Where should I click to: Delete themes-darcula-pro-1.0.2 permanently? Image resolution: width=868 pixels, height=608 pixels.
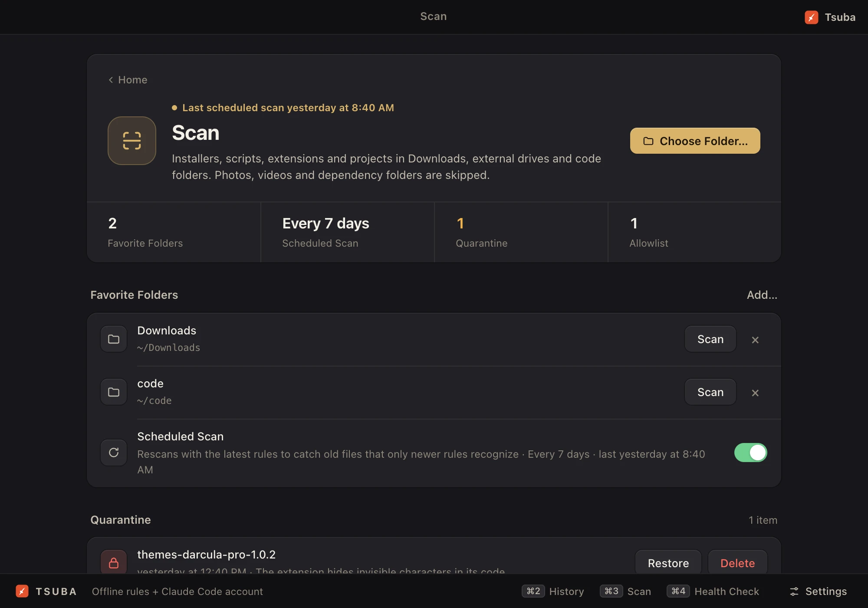[738, 563]
